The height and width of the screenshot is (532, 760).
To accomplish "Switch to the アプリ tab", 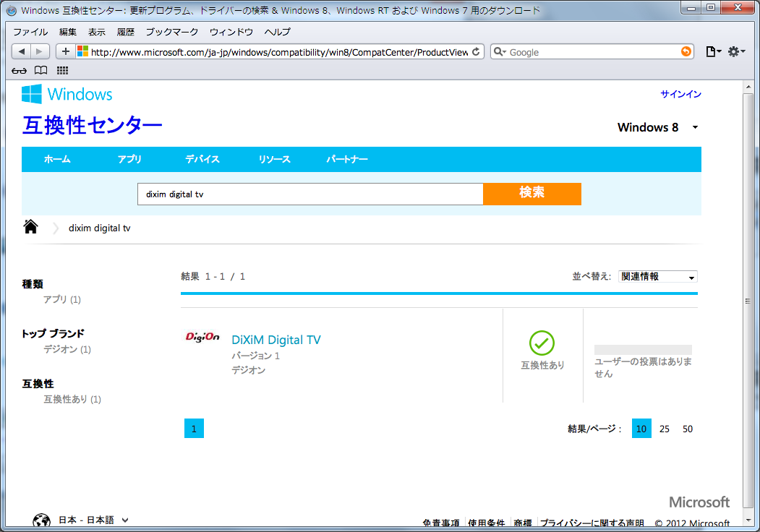I will coord(129,160).
